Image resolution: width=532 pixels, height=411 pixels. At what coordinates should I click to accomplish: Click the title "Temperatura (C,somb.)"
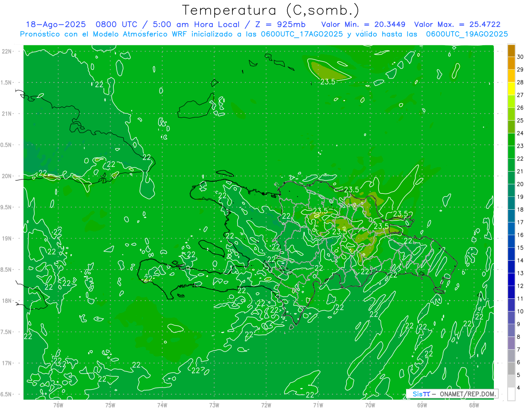[271, 10]
